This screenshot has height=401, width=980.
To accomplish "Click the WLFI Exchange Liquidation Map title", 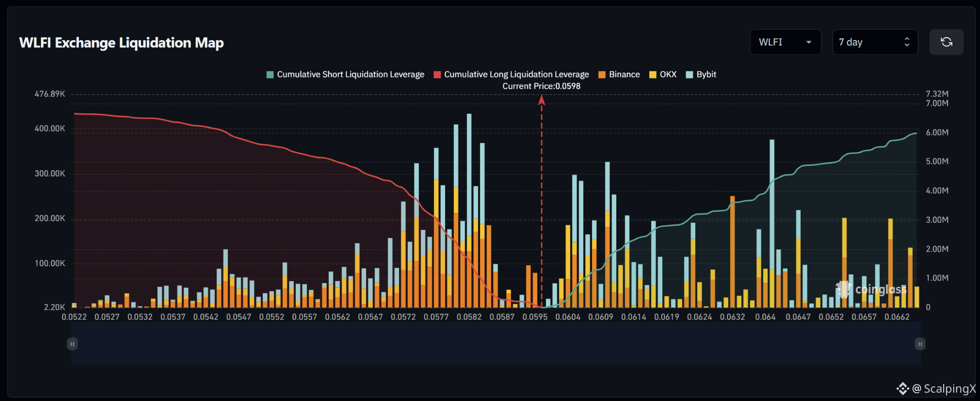I will click(x=122, y=43).
